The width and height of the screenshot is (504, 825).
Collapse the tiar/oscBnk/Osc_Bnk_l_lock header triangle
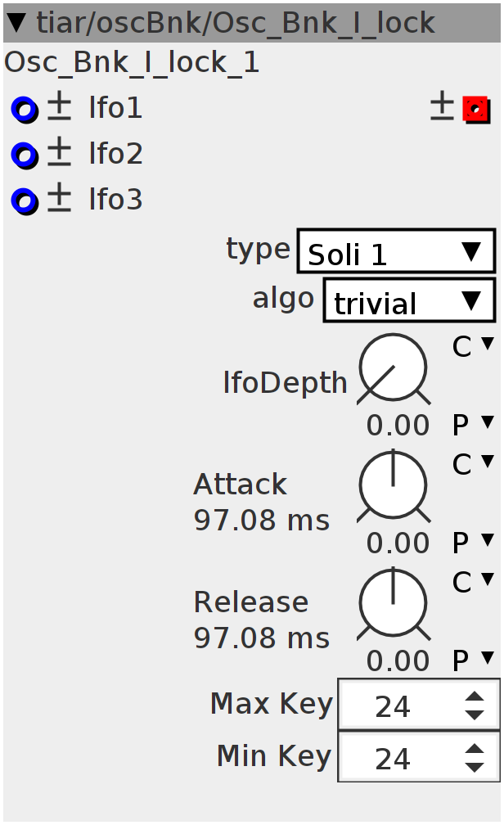(17, 23)
